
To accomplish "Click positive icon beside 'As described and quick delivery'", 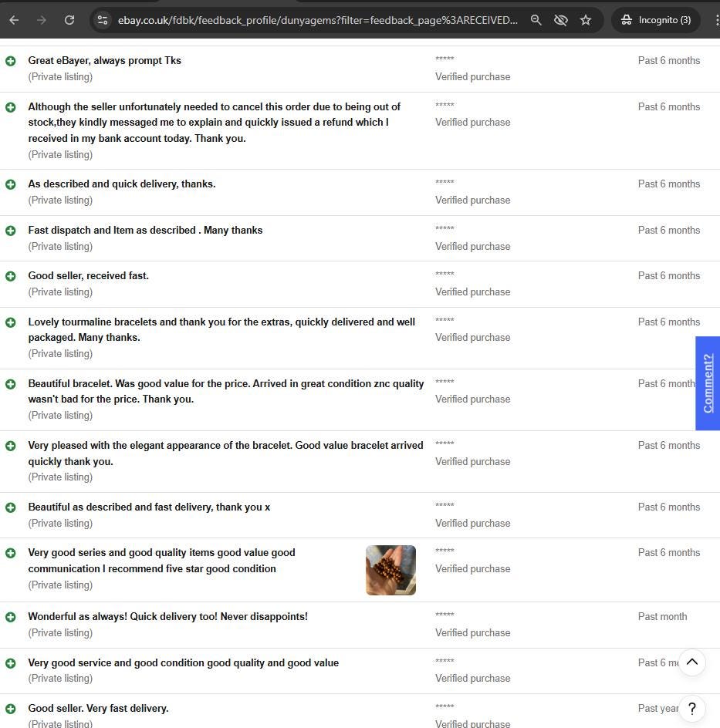I will click(x=11, y=184).
